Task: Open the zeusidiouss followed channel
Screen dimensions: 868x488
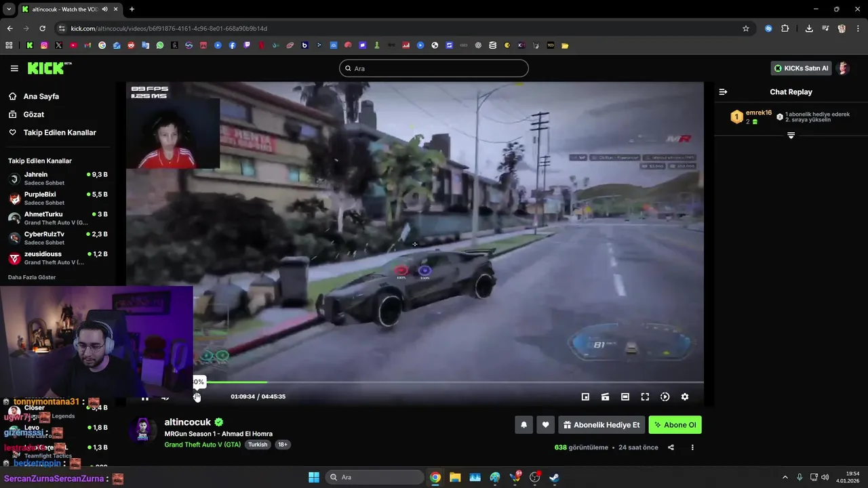Action: point(58,258)
